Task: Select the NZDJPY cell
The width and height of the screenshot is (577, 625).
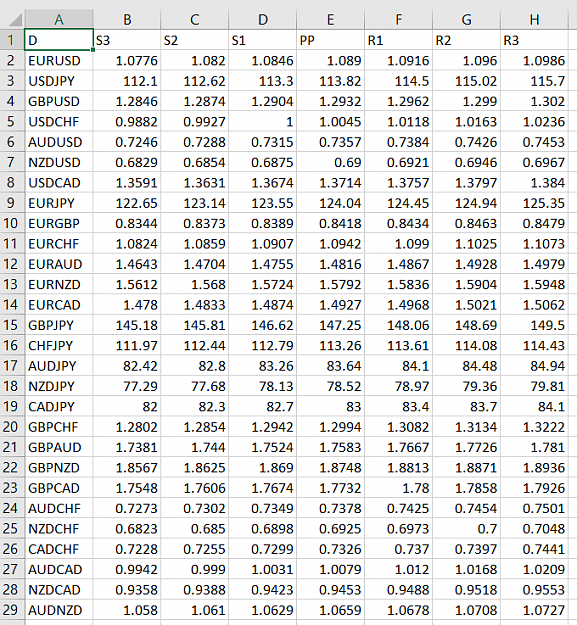Action: (59, 386)
